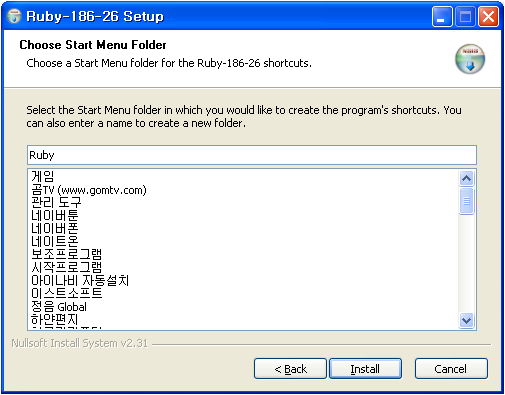Click the folder list scroll up arrow
The image size is (505, 395).
click(466, 178)
